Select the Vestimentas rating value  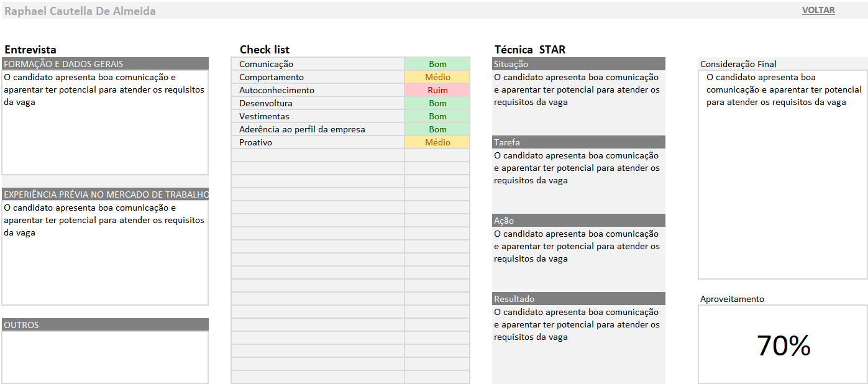coord(437,116)
